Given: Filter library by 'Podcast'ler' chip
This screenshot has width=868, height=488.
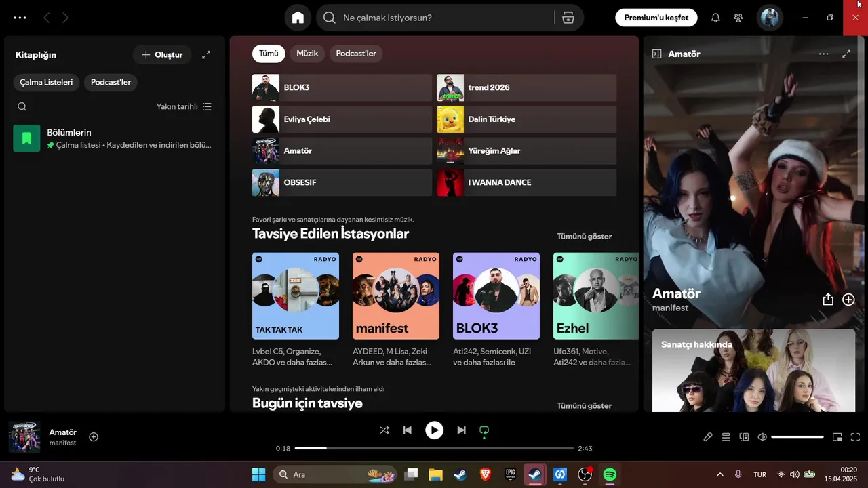Looking at the screenshot, I should pyautogui.click(x=111, y=83).
